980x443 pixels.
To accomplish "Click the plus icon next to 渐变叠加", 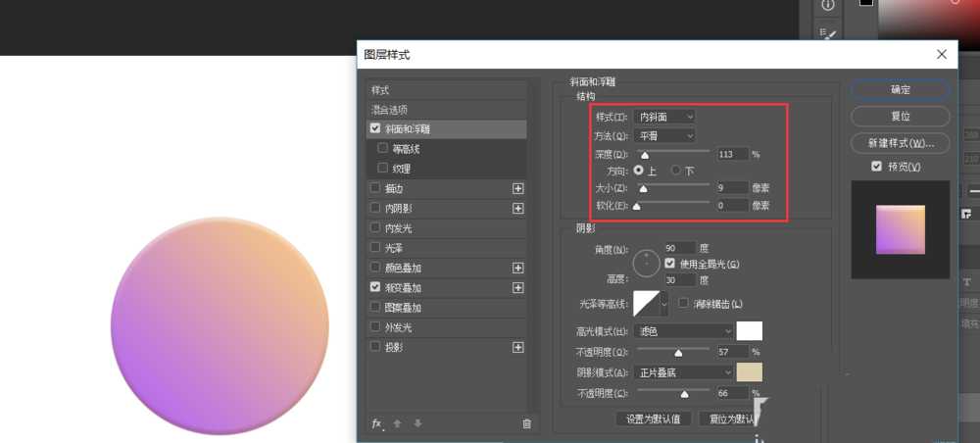I will (518, 288).
